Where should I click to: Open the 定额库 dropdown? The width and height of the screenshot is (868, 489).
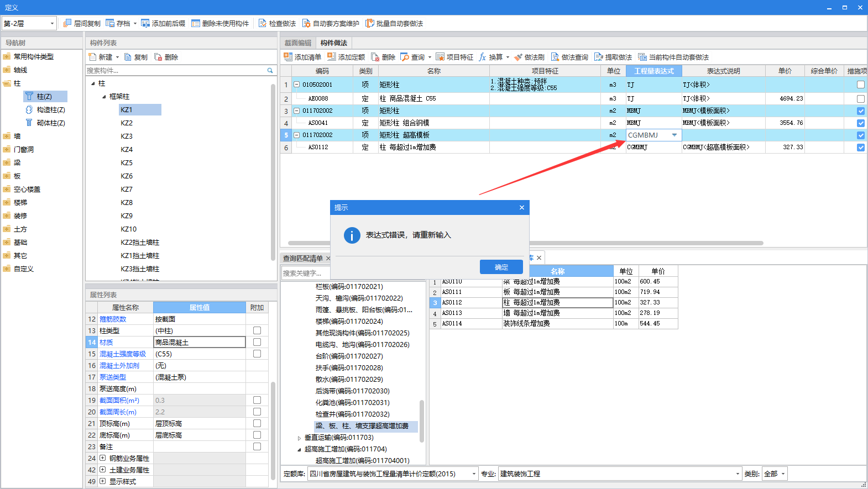(x=474, y=474)
